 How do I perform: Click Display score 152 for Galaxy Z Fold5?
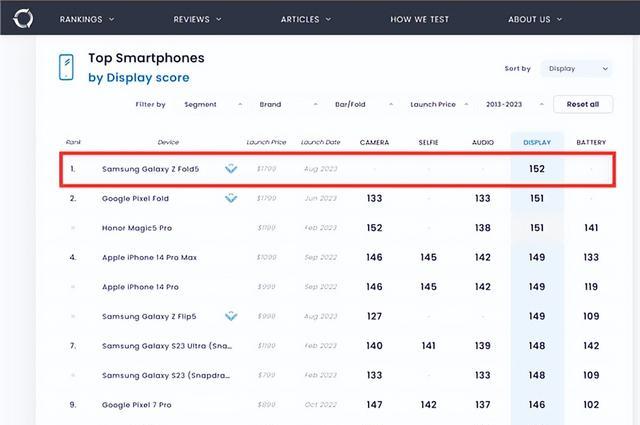(x=537, y=169)
